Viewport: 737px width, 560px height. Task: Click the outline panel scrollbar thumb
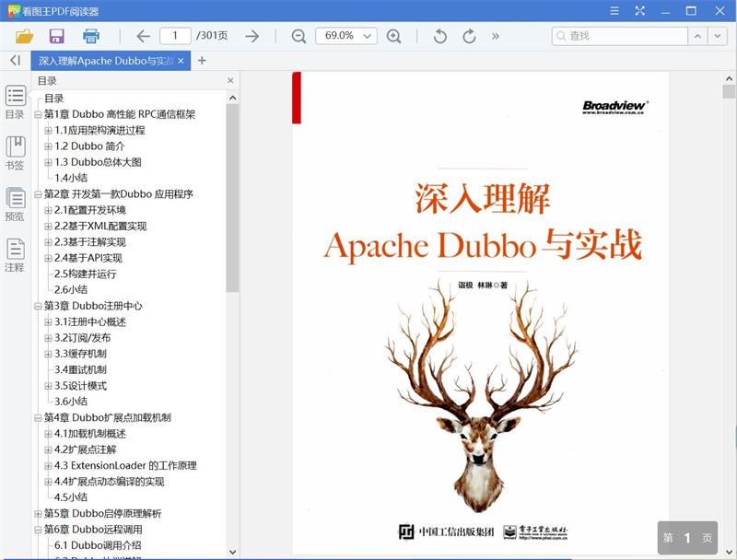click(232, 198)
